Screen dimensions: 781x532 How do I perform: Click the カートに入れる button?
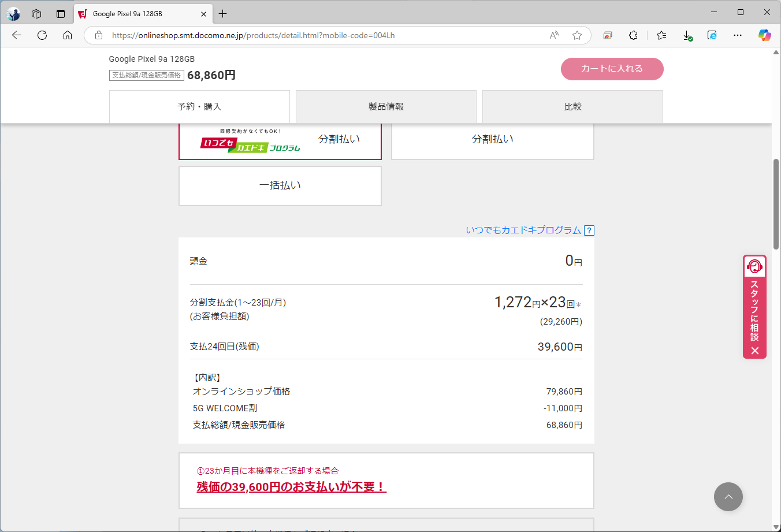(x=612, y=69)
